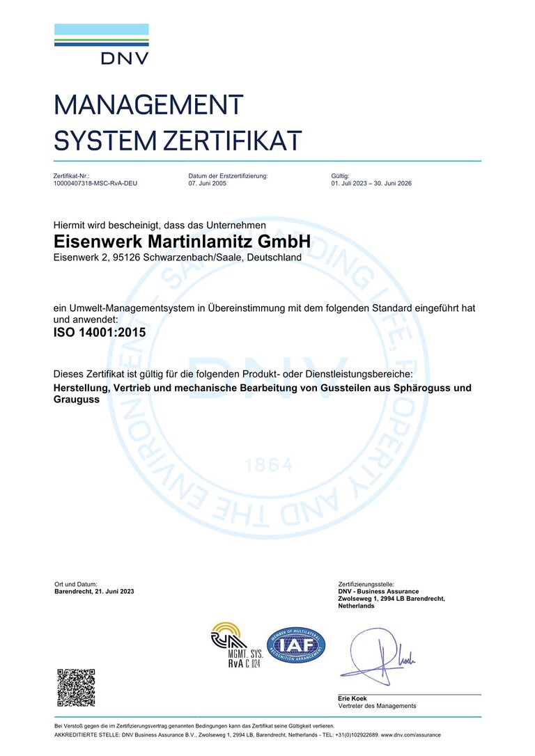The height and width of the screenshot is (756, 535).
Task: Select the 'MANAGEMENT SYSTEM ZERTIFIKAT' heading
Action: [178, 123]
